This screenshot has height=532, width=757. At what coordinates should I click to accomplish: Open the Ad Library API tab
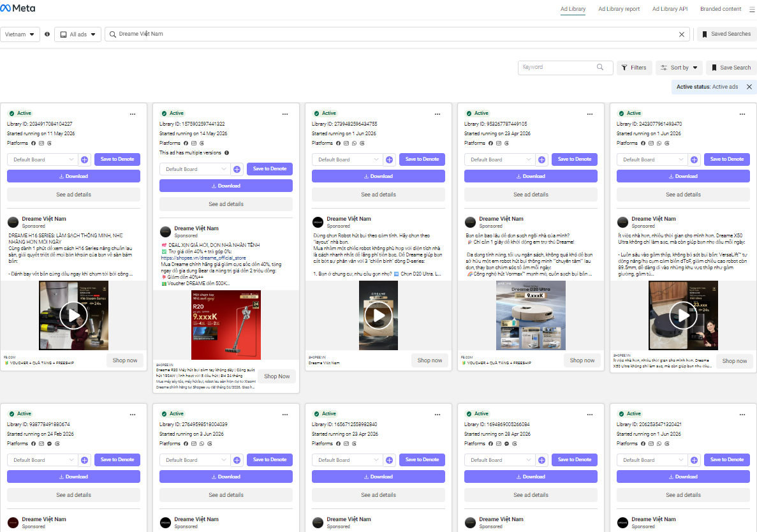point(670,9)
